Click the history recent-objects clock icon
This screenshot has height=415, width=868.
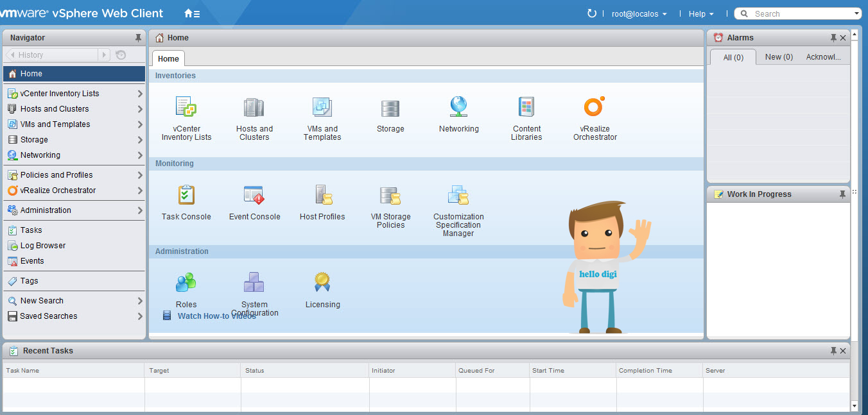(x=121, y=55)
